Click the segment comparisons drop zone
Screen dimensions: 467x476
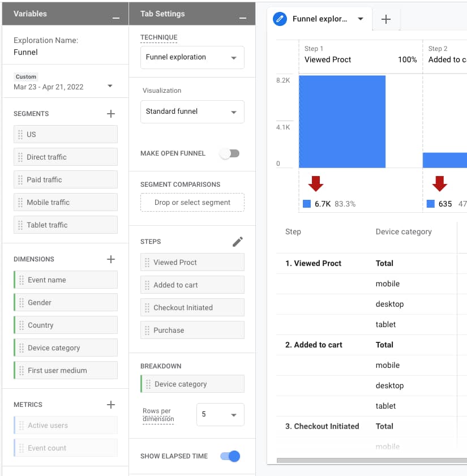click(192, 203)
